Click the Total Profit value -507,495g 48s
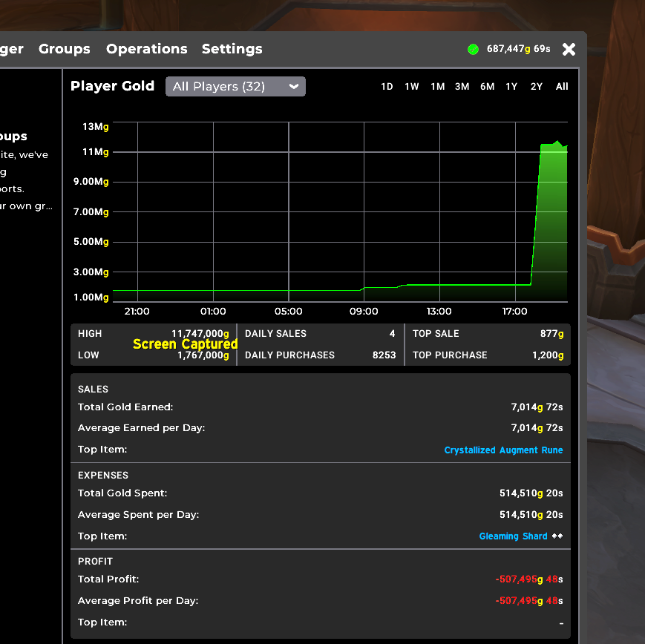 tap(529, 579)
